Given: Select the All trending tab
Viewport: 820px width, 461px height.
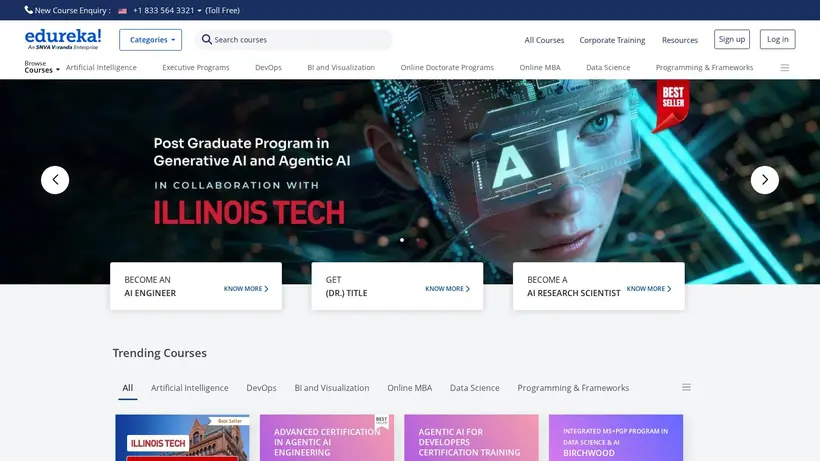Looking at the screenshot, I should pos(128,388).
